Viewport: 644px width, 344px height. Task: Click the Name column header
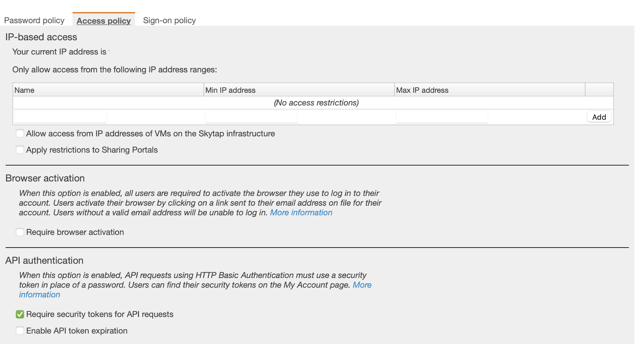click(x=24, y=90)
